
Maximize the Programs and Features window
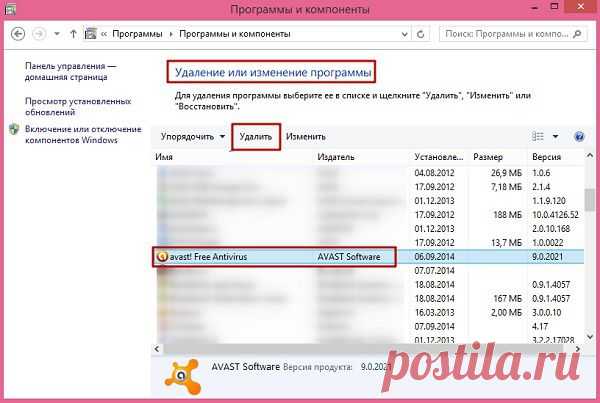tap(554, 7)
